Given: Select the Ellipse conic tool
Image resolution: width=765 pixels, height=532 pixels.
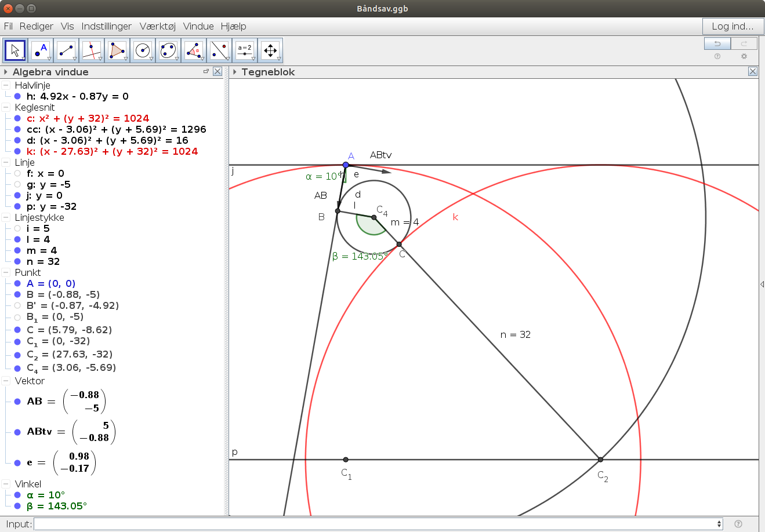Looking at the screenshot, I should [168, 51].
